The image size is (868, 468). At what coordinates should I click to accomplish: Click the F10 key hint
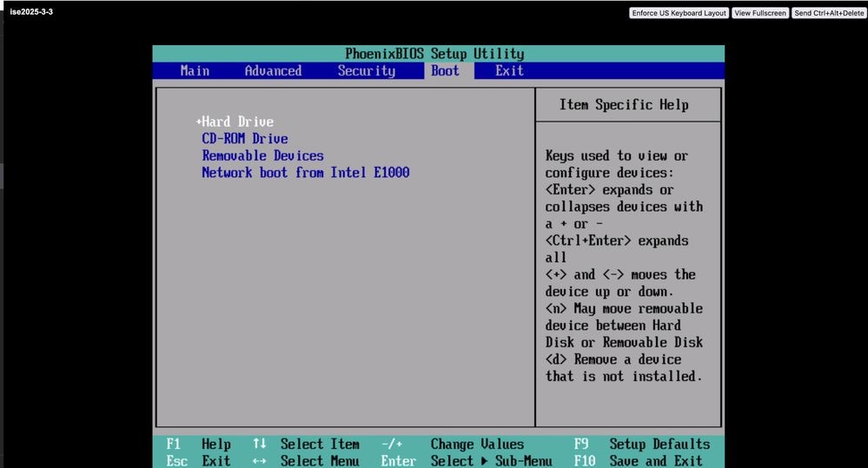584,461
